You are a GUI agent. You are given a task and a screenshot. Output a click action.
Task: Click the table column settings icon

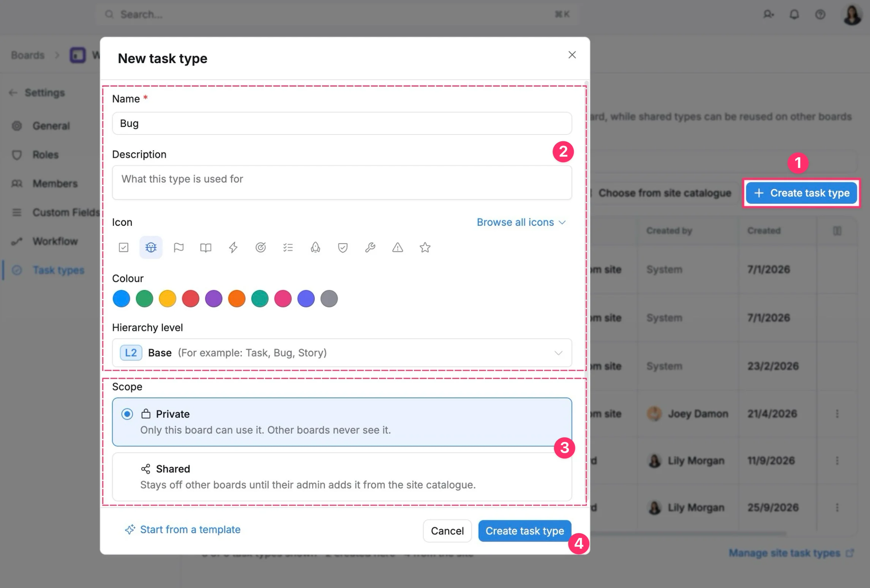tap(837, 231)
